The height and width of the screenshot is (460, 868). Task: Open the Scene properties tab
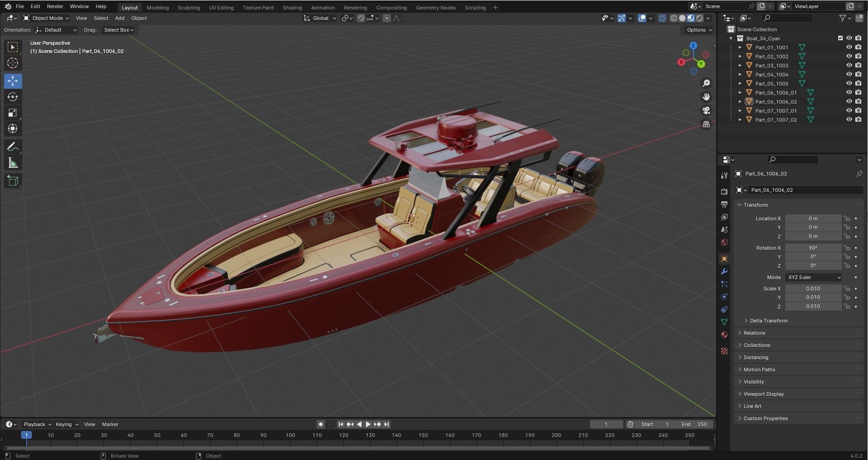click(724, 230)
